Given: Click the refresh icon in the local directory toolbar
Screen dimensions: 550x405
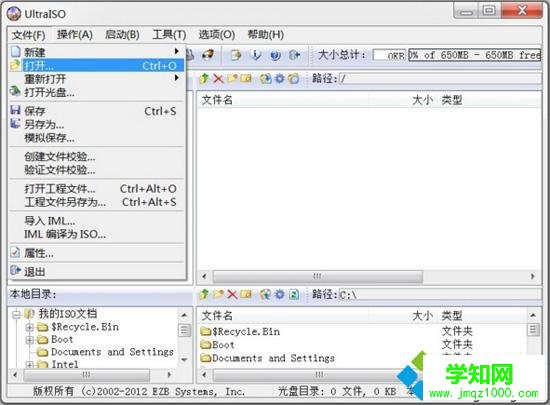Looking at the screenshot, I should tap(294, 294).
